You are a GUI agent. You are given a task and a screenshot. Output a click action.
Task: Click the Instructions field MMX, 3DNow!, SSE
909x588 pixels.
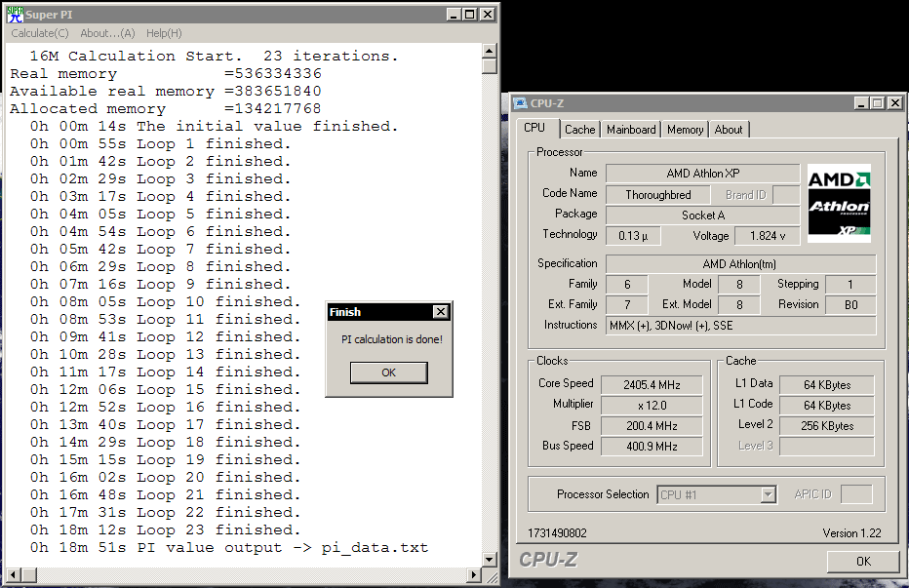(x=741, y=326)
